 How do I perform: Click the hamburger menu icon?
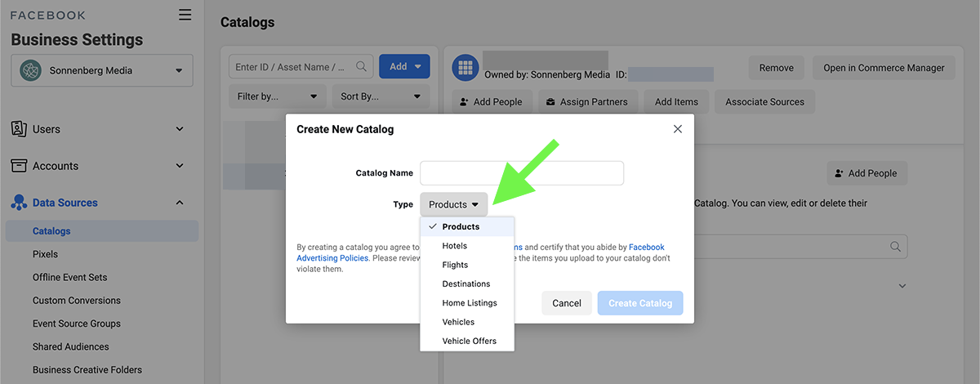pyautogui.click(x=185, y=15)
